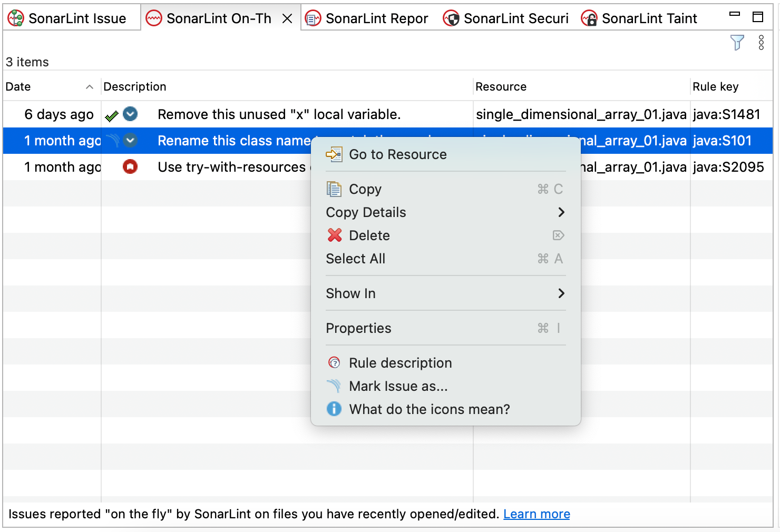Click the Mark Issue as feather icon
780x532 pixels.
click(x=334, y=386)
